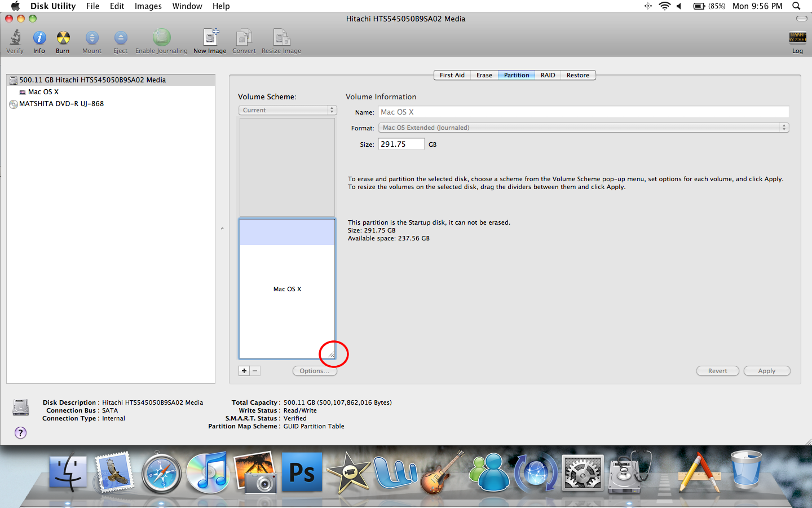Switch to the First Aid tab
Viewport: 812px width, 508px height.
pos(452,75)
